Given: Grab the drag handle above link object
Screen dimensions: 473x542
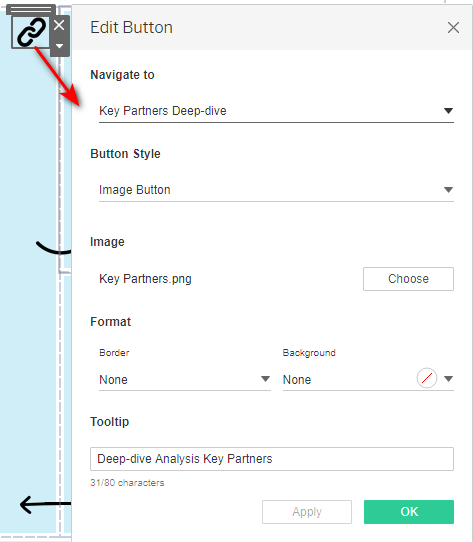Looking at the screenshot, I should tap(31, 10).
